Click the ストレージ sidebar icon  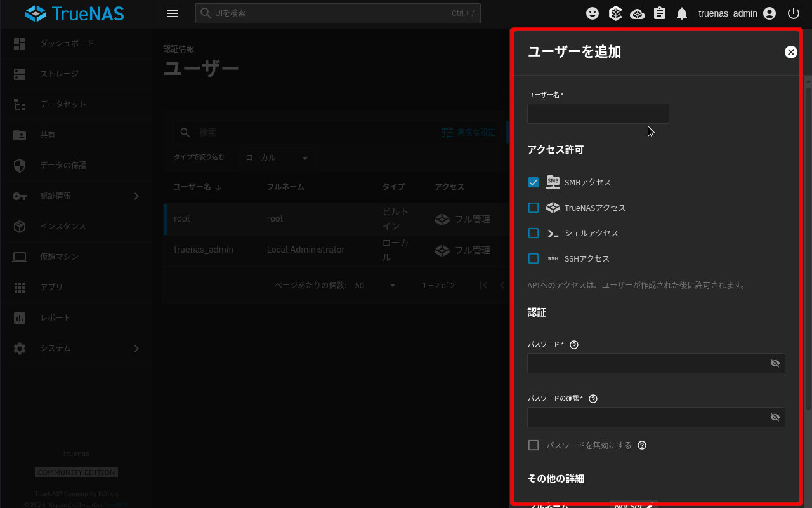[x=20, y=74]
